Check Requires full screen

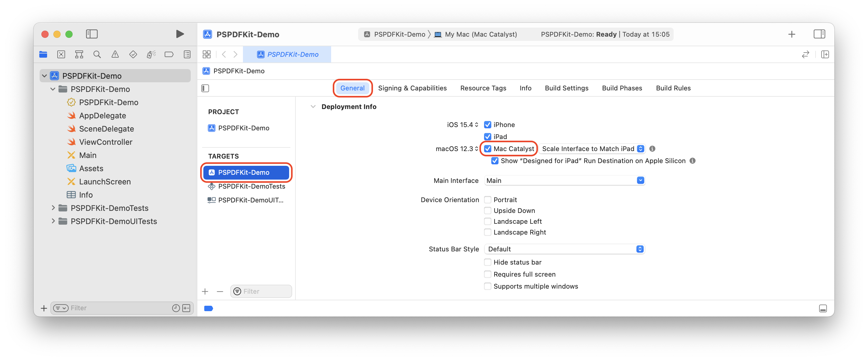point(487,274)
